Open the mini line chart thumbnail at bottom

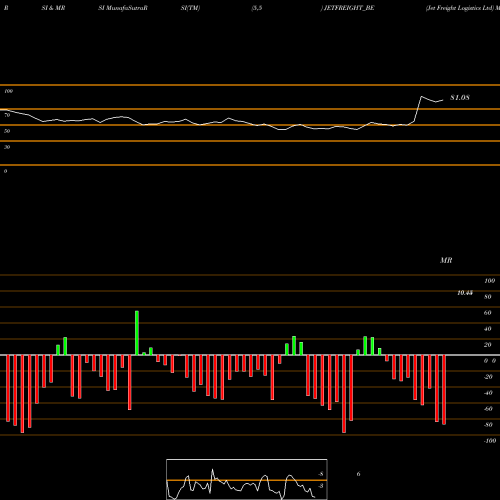(247, 479)
